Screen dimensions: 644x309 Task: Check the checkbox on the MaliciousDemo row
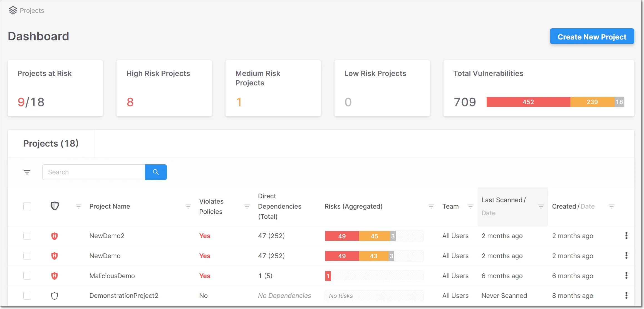click(x=27, y=276)
